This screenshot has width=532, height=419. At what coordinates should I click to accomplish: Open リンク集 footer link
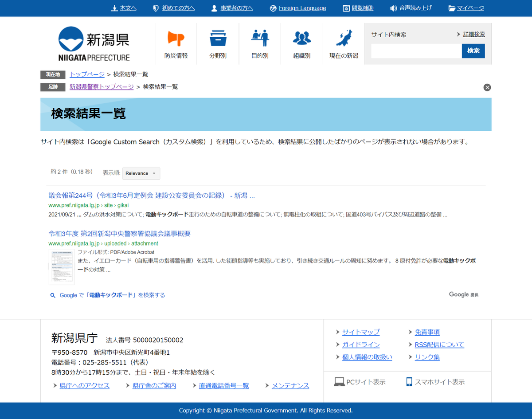427,357
